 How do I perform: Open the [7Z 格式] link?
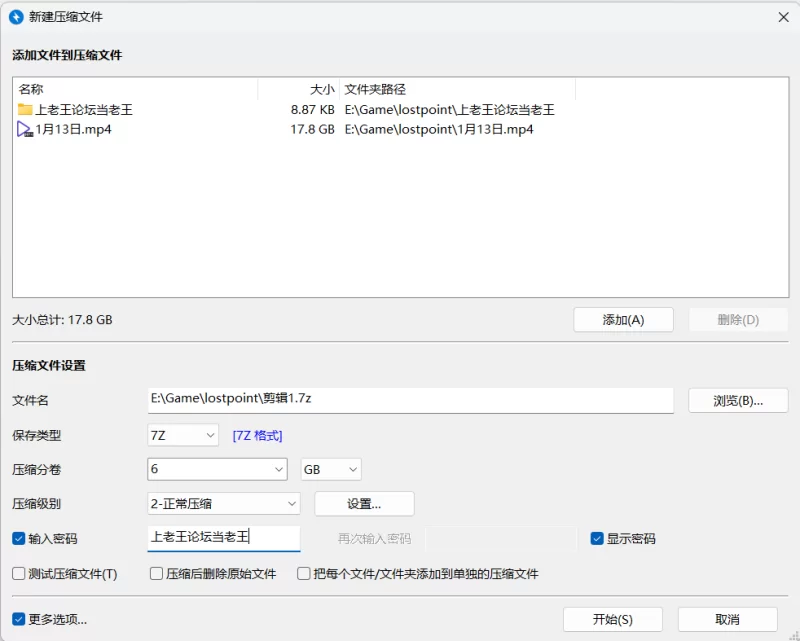(257, 435)
